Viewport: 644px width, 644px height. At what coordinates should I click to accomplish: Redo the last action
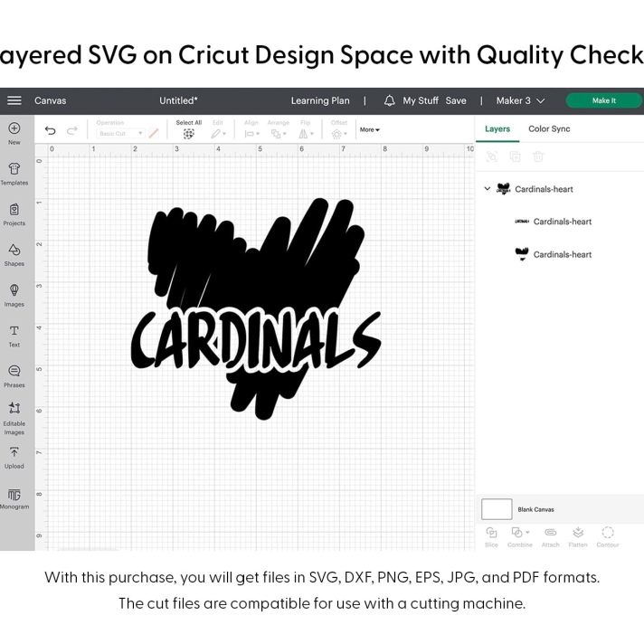72,130
